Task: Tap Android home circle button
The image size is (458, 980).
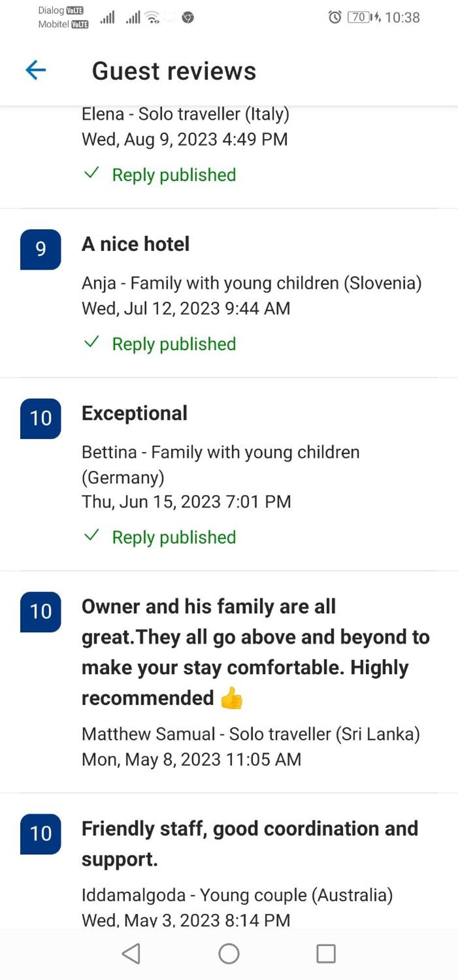Action: (x=229, y=954)
